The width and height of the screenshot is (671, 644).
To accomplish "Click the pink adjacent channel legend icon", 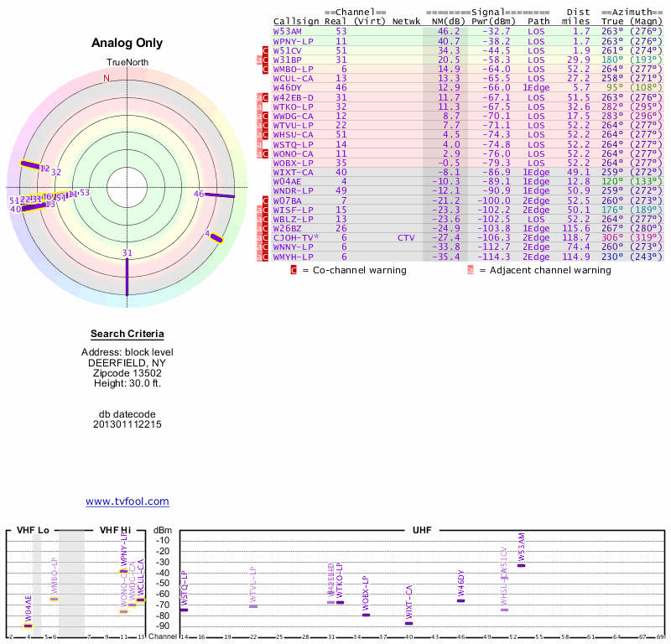I will click(471, 271).
